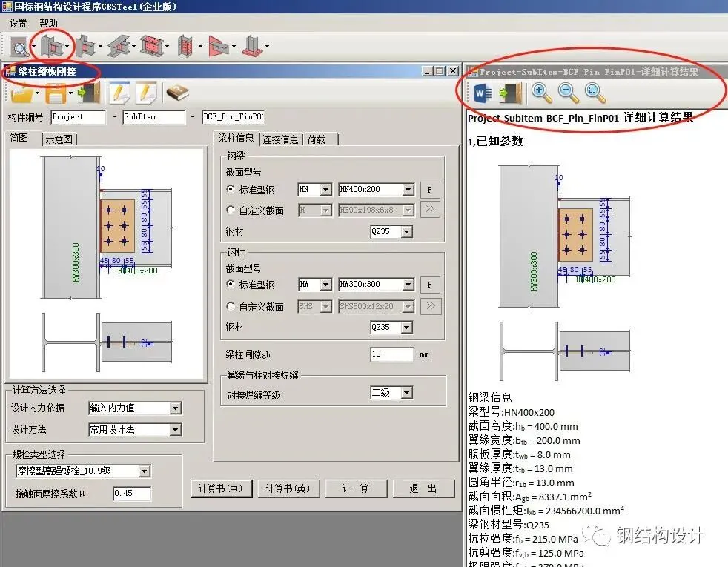728x567 pixels.
Task: Expand arrow beside the open folder icon
Action: pos(37,93)
